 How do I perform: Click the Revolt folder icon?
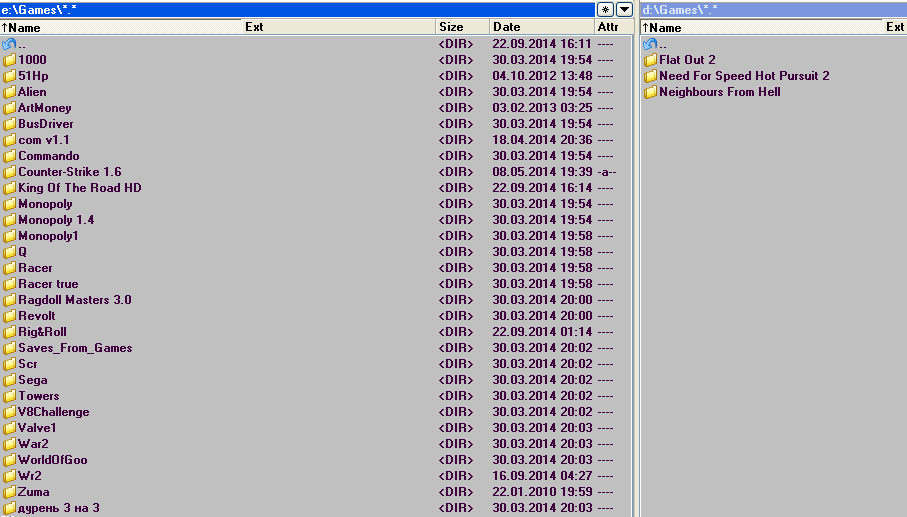[x=9, y=316]
